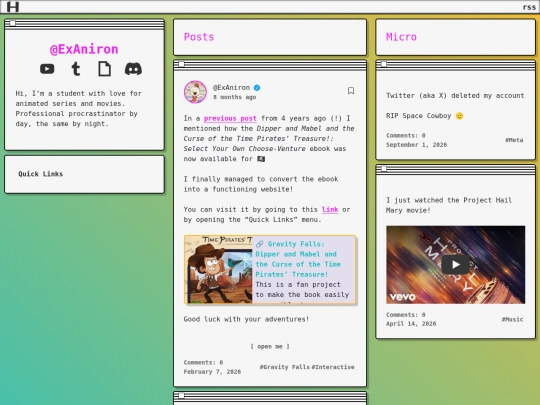Screen dimensions: 540x405
Task: Click the ExAniron avatar in the post
Action: 195,92
